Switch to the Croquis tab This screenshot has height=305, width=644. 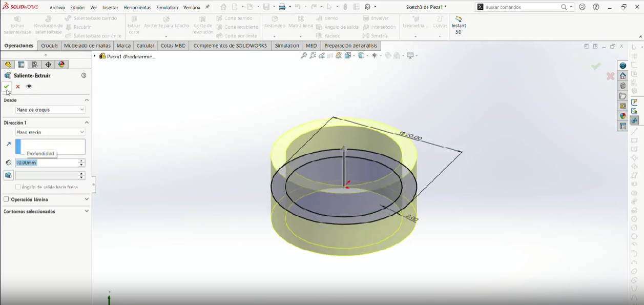click(x=49, y=46)
